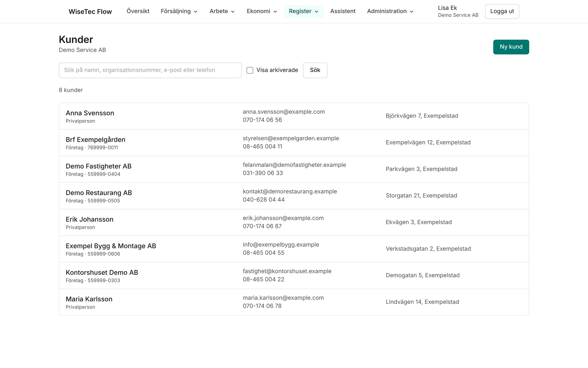Click the 8 kunder count label
588x368 pixels.
(x=71, y=90)
